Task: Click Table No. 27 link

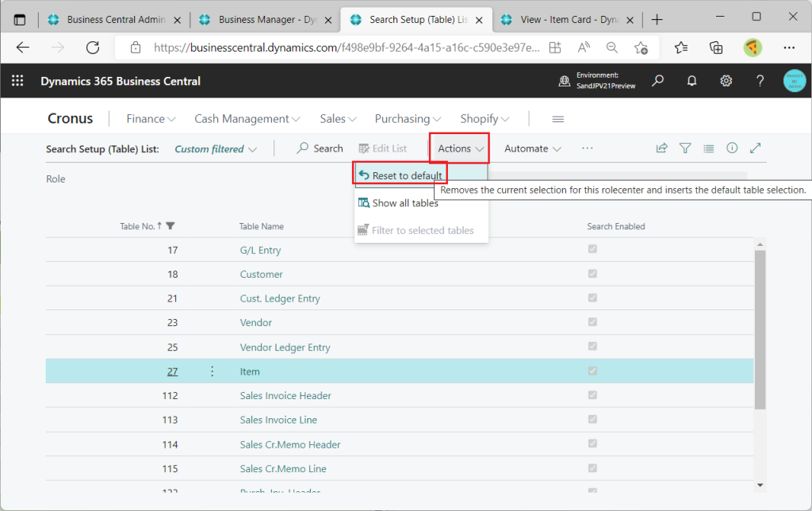Action: point(172,371)
